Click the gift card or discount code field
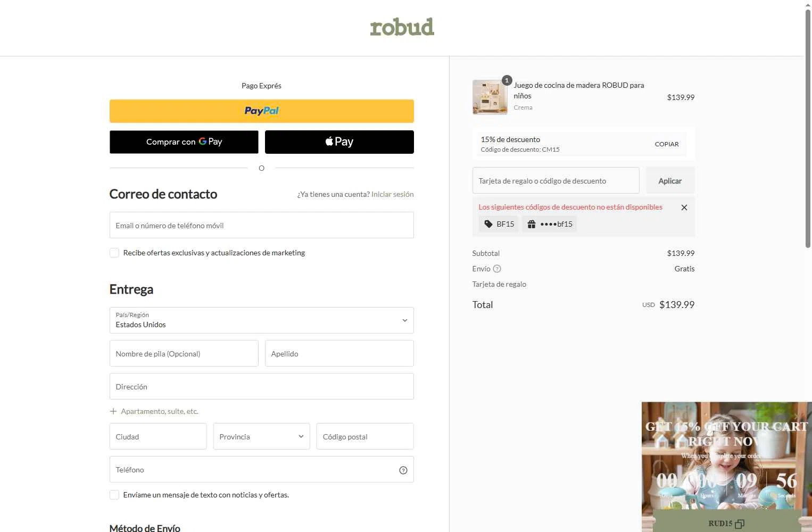The height and width of the screenshot is (532, 812). tap(556, 180)
